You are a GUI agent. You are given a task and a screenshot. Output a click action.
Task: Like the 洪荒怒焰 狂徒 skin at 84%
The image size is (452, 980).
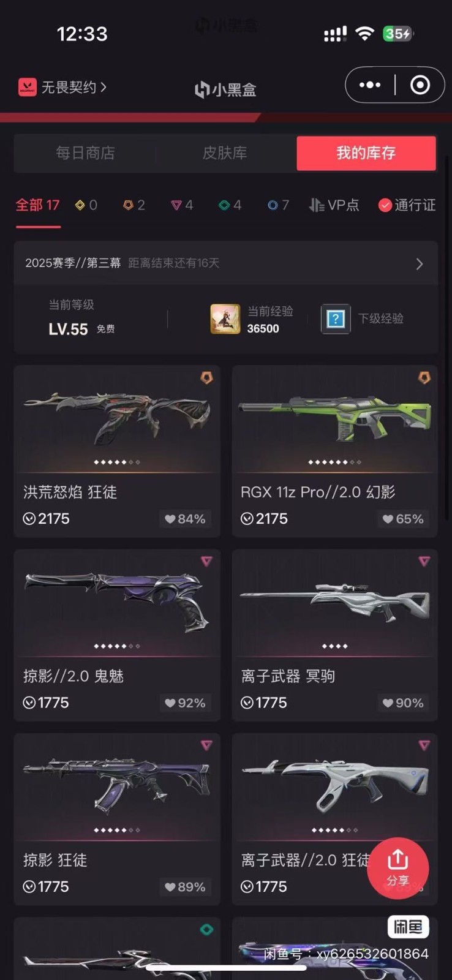click(x=185, y=519)
